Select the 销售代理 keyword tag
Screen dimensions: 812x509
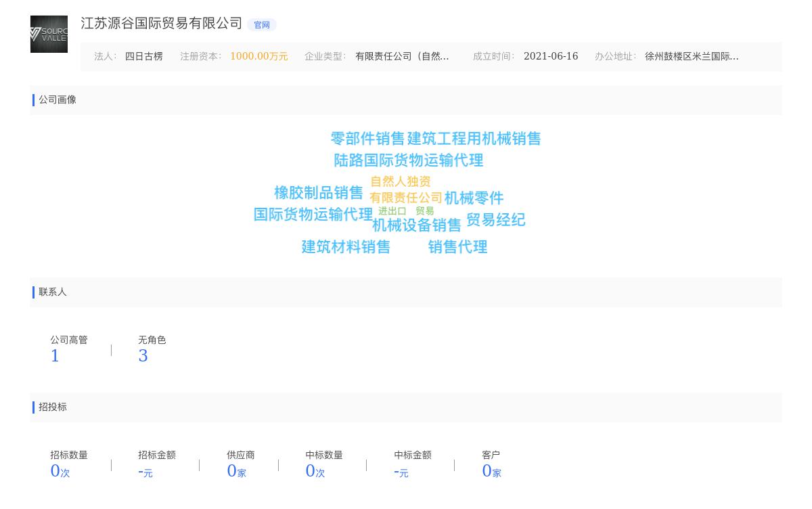[x=458, y=247]
